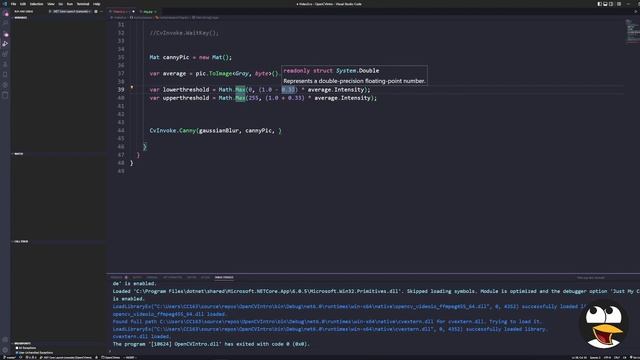
Task: Close the second editor tab
Action: point(156,11)
